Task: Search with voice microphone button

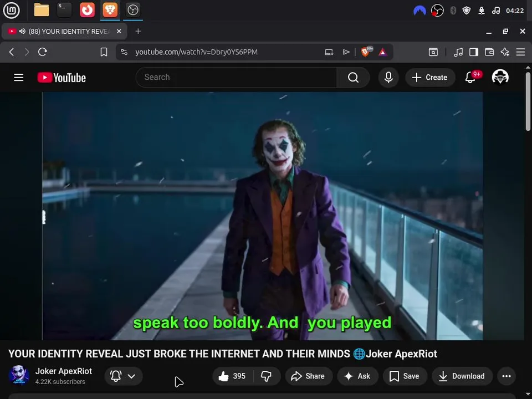Action: 388,78
